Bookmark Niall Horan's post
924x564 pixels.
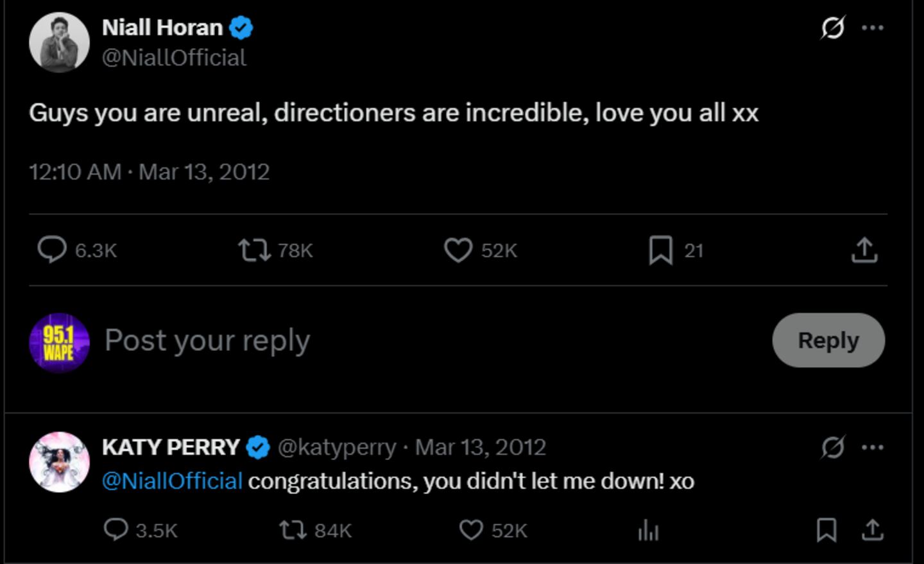click(661, 250)
